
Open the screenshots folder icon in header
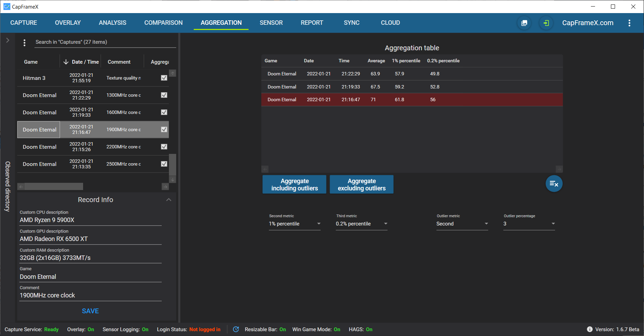coord(524,23)
